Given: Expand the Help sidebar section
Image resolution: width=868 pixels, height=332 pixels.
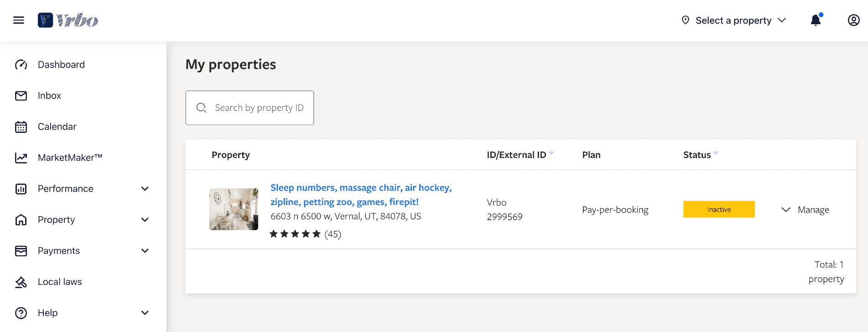Looking at the screenshot, I should click(145, 313).
